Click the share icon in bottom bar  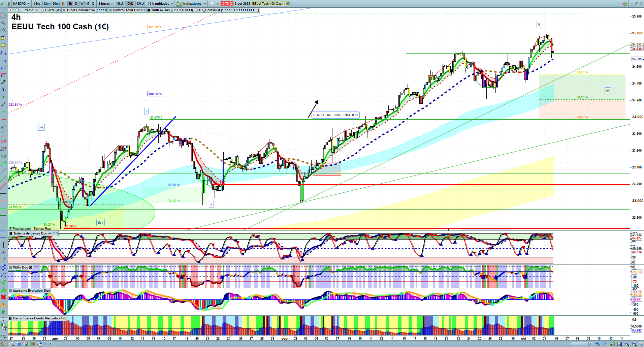tap(11, 344)
